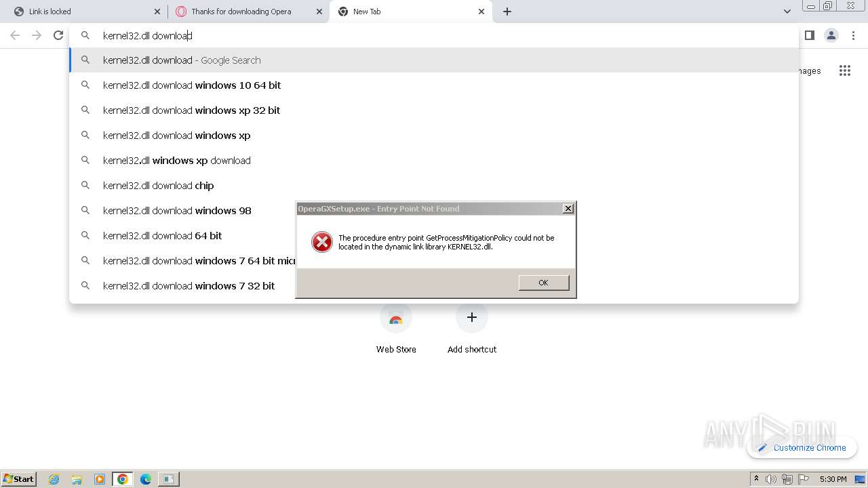Choose 'windows 7 32 bit' suggestion
The width and height of the screenshot is (868, 488).
[183, 286]
